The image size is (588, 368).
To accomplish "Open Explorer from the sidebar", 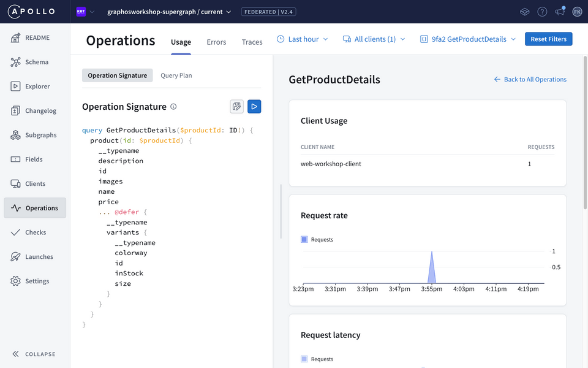I will pyautogui.click(x=35, y=86).
